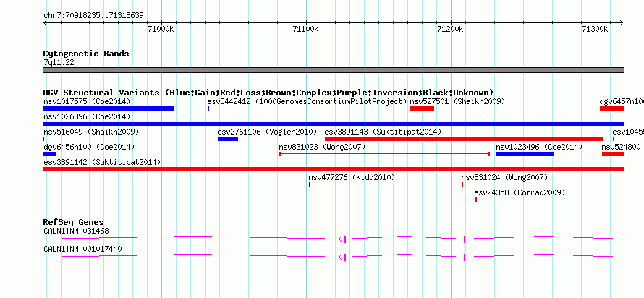Viewport: 644px width, 298px height.
Task: Open the esv24358 (Conrad2009) label
Action: 520,192
